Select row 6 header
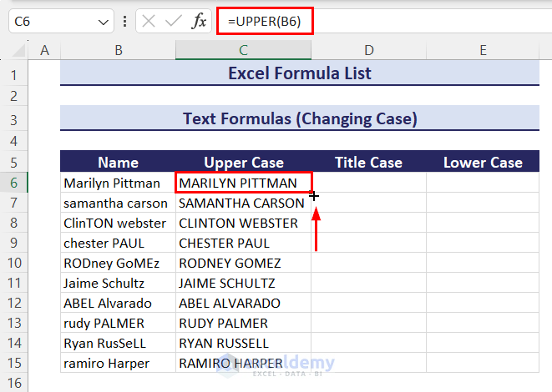Image resolution: width=552 pixels, height=392 pixels. click(13, 183)
